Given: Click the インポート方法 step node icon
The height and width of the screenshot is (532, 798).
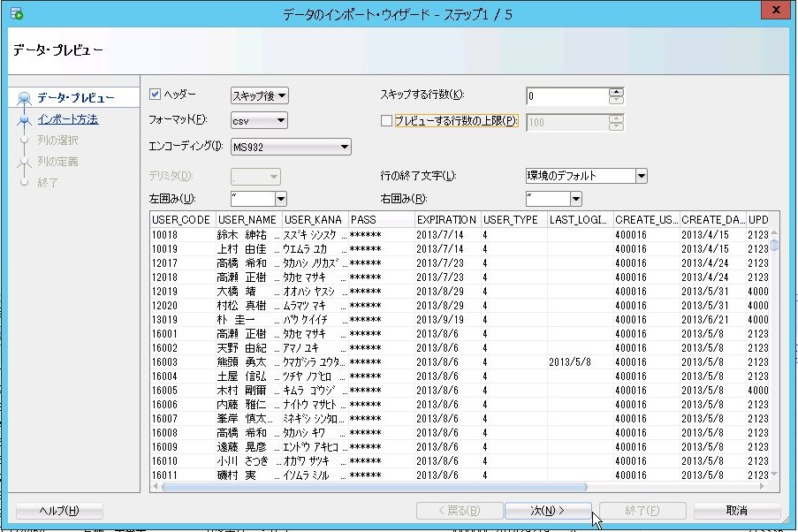Looking at the screenshot, I should (x=25, y=120).
